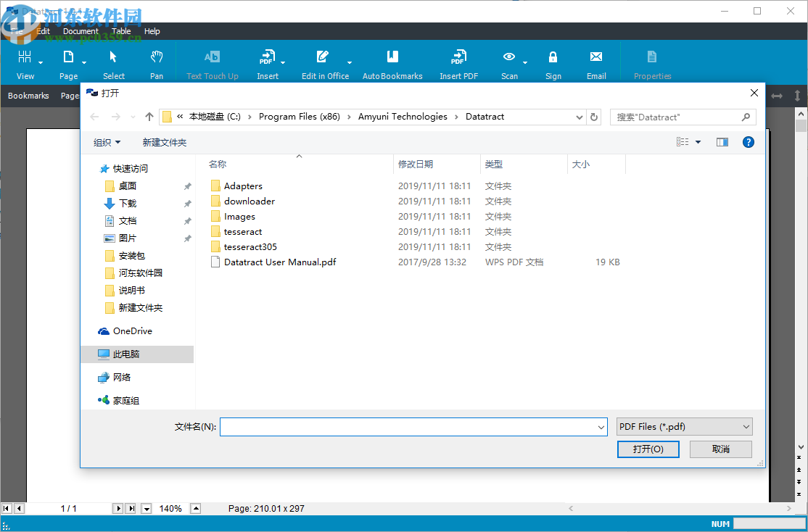Click the Sign toolbar icon
The height and width of the screenshot is (532, 808).
coord(553,62)
